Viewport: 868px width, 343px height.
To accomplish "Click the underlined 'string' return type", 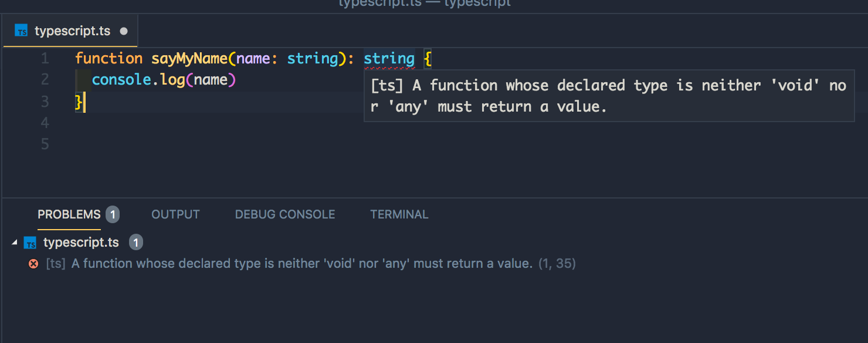I will tap(389, 59).
